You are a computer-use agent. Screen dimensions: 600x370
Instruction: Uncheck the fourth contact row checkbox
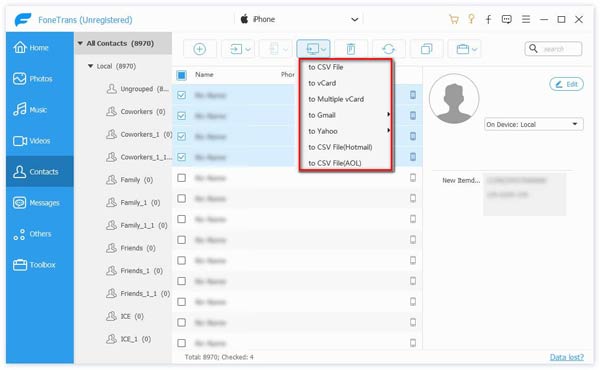point(181,157)
